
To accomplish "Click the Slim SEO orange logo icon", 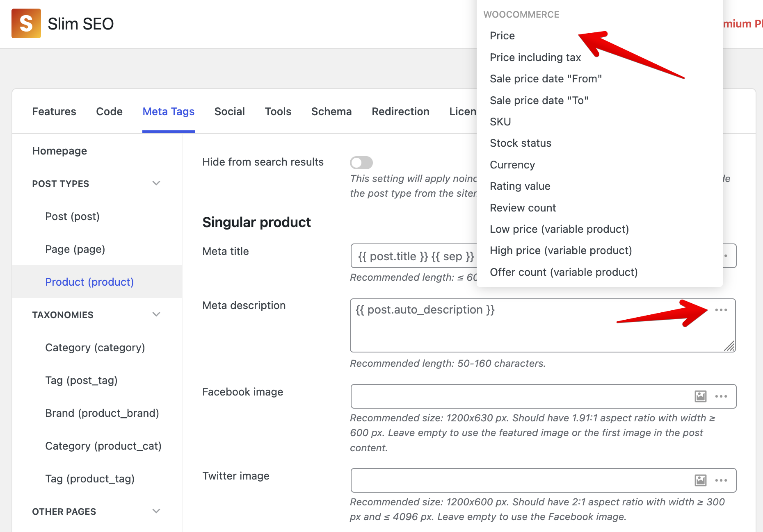I will tap(26, 23).
